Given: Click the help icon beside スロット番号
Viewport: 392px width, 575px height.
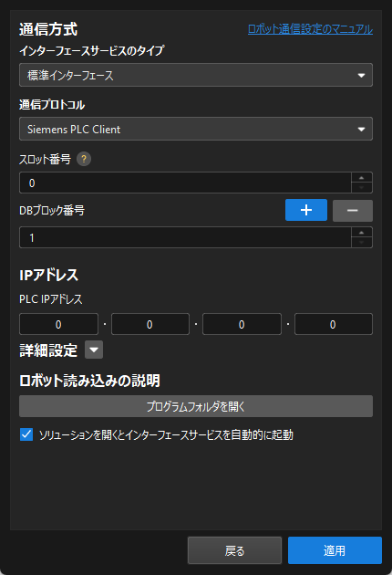Looking at the screenshot, I should click(84, 159).
